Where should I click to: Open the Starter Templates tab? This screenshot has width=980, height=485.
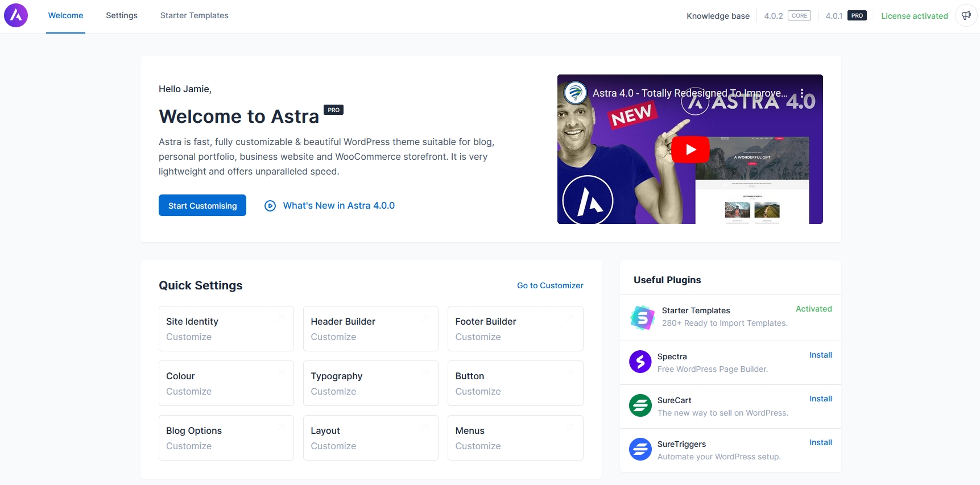pyautogui.click(x=195, y=15)
